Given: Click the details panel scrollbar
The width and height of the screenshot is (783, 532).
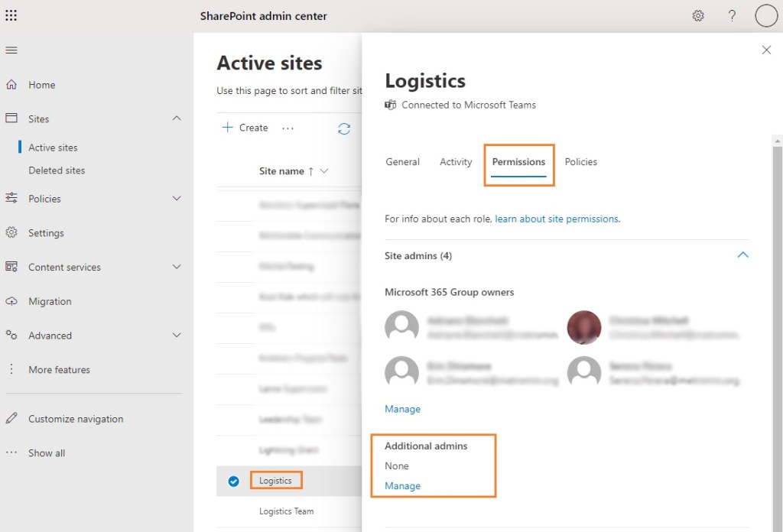Looking at the screenshot, I should coord(777,339).
